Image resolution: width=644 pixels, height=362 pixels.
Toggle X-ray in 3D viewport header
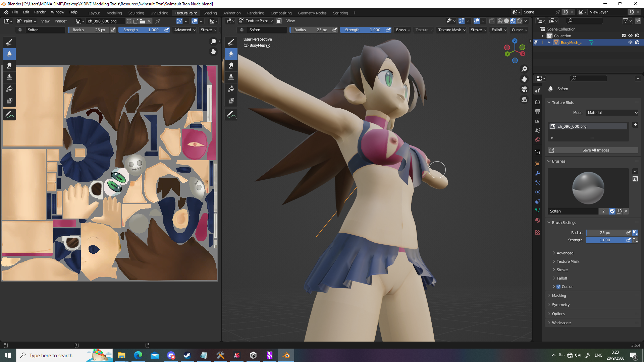[491, 21]
